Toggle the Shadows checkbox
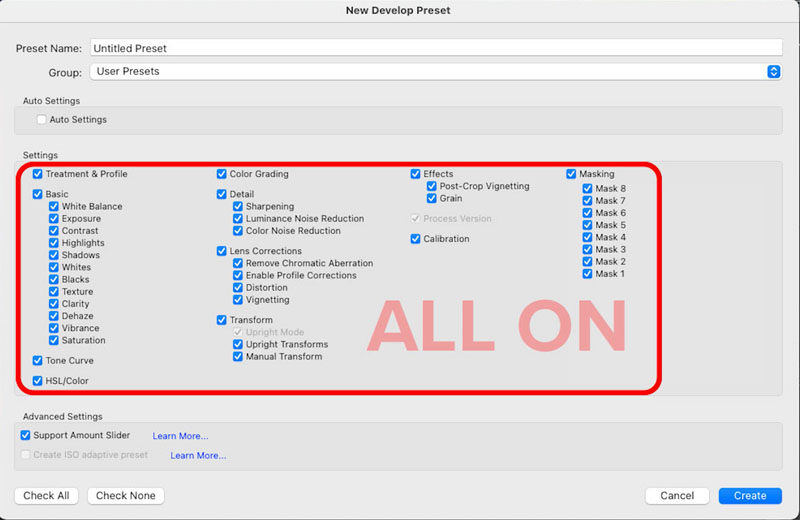This screenshot has height=520, width=800. click(54, 255)
